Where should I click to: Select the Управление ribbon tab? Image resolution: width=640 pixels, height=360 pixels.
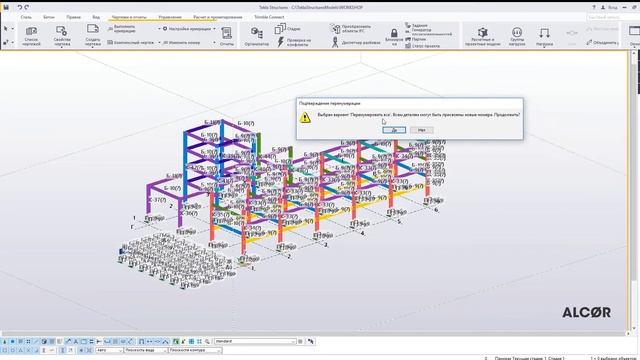170,17
